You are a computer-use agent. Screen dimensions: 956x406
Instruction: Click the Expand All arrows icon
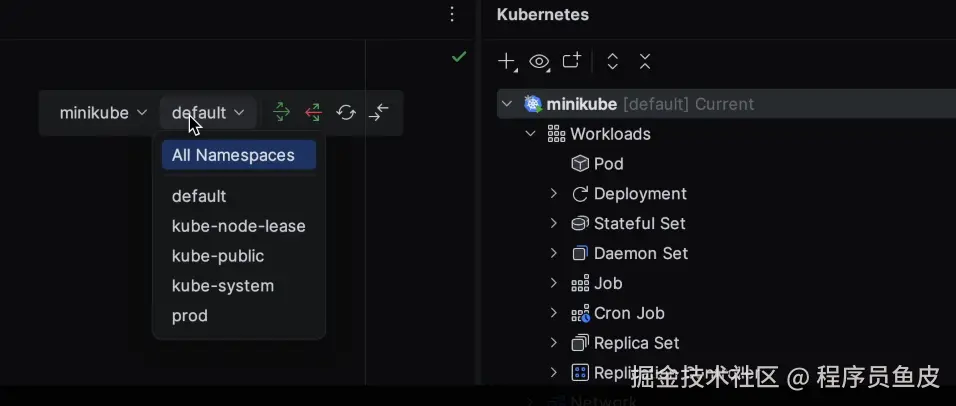(x=613, y=61)
